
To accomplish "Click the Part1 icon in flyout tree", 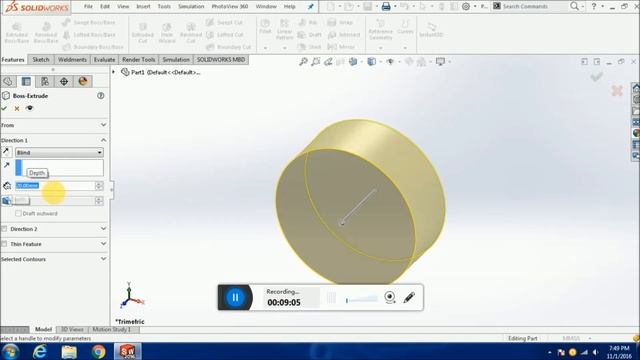I will (x=125, y=72).
